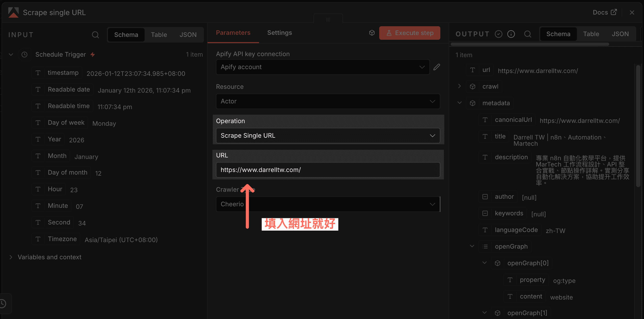
Task: Open the Crawler dropdown showing Cheerio
Action: pyautogui.click(x=328, y=204)
